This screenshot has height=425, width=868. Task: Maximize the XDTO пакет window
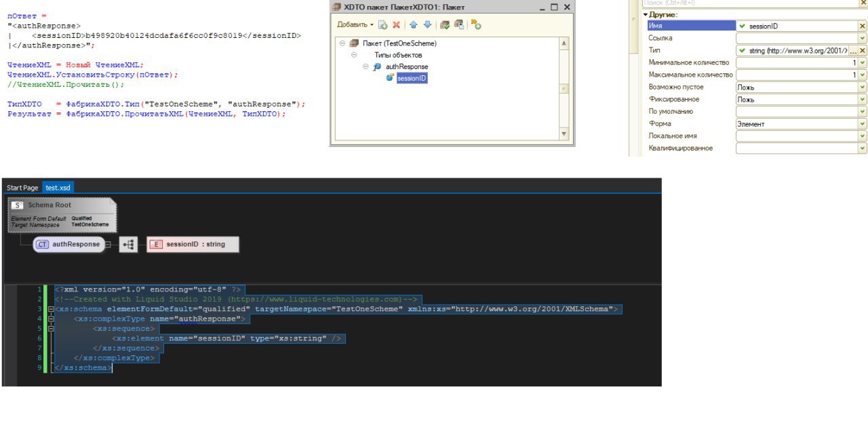[555, 7]
